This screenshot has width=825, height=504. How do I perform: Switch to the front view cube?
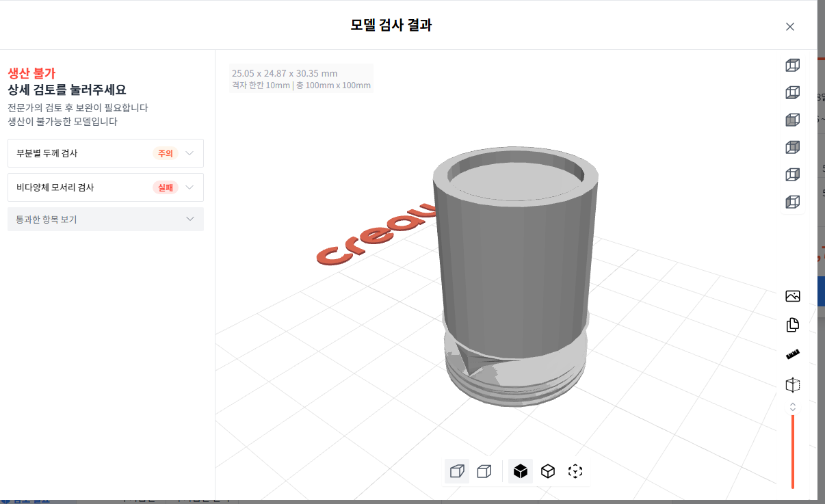click(792, 120)
